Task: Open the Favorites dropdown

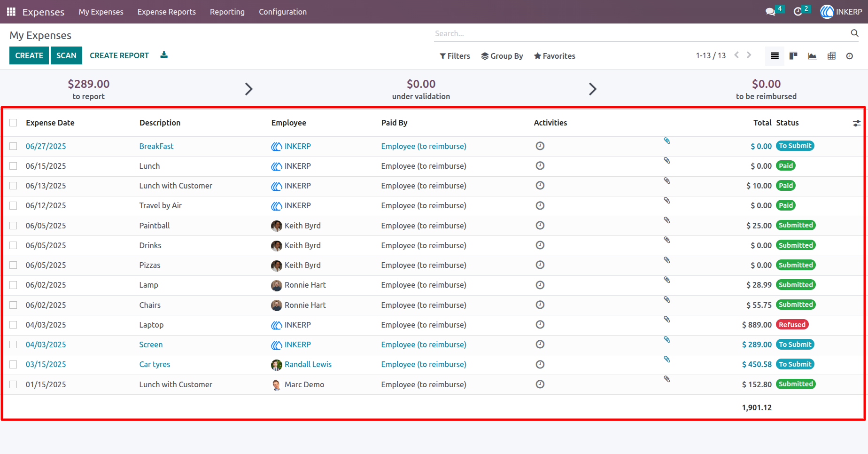Action: coord(555,56)
